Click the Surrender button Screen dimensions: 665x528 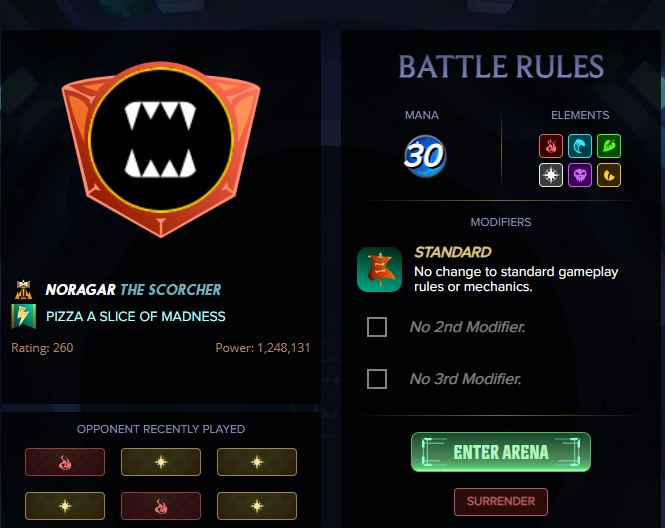[x=500, y=502]
